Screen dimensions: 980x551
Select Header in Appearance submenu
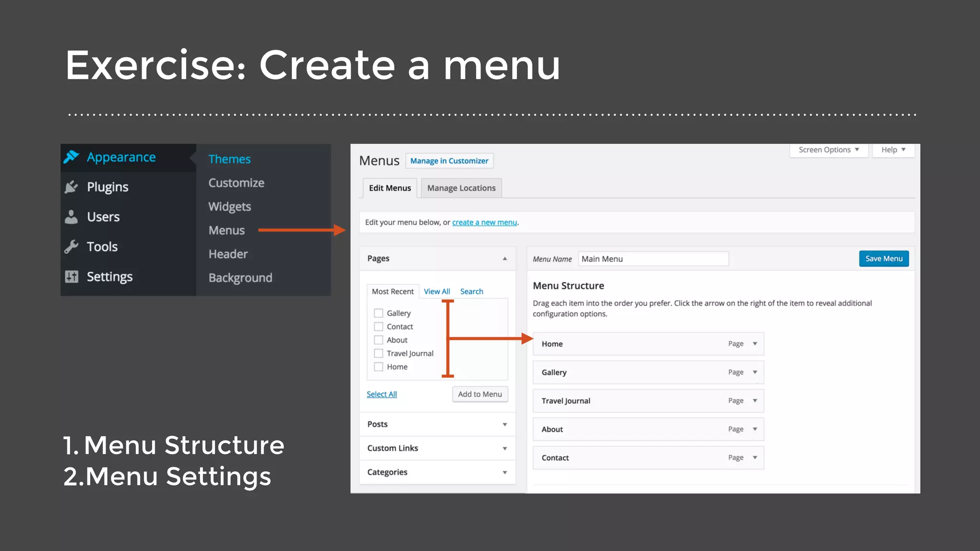click(228, 254)
